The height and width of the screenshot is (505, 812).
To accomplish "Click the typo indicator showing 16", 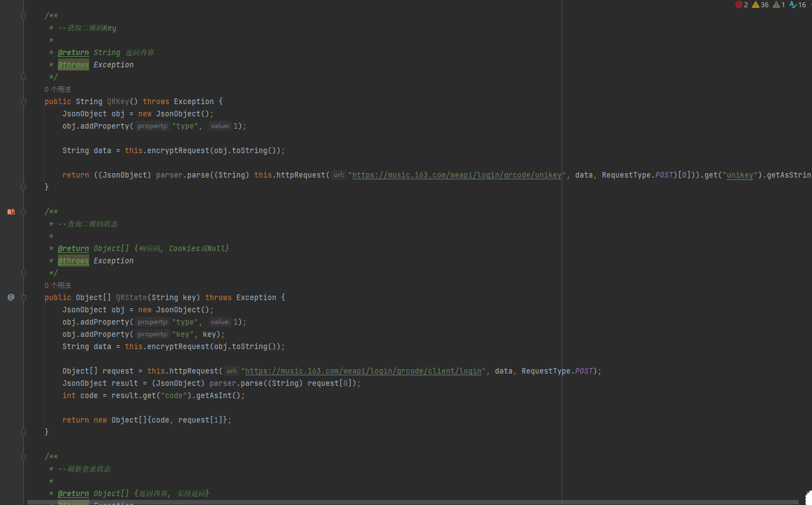I will click(798, 4).
